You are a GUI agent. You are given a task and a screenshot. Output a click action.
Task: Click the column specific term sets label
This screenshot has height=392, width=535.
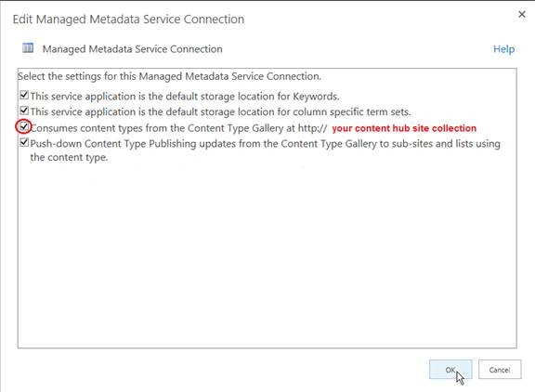click(220, 111)
